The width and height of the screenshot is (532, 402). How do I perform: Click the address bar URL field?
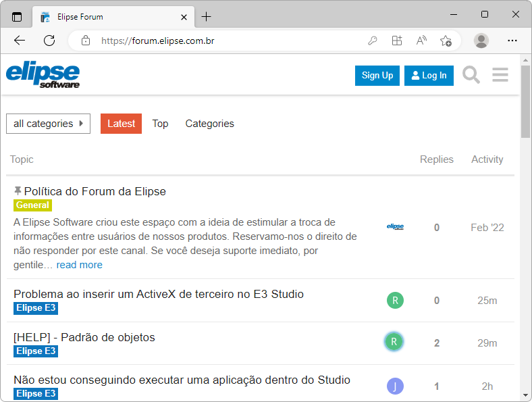click(223, 41)
